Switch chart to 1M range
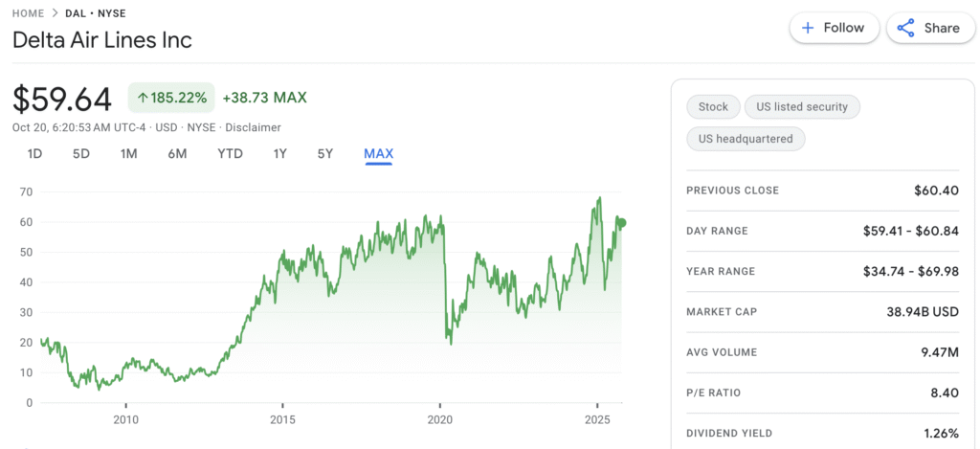This screenshot has width=980, height=449. click(x=129, y=154)
